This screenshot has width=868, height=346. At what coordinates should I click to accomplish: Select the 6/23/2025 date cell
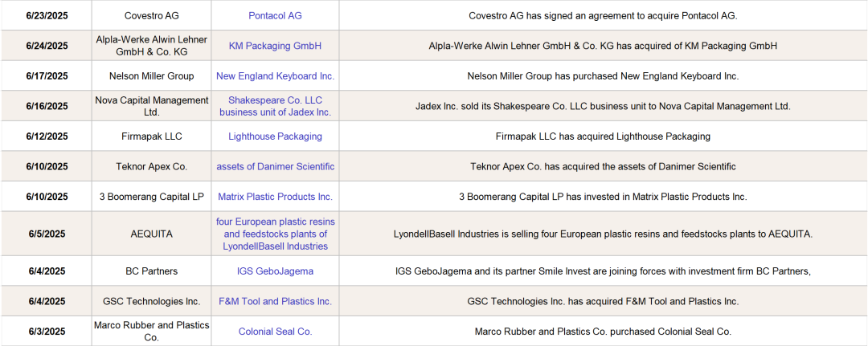point(47,16)
